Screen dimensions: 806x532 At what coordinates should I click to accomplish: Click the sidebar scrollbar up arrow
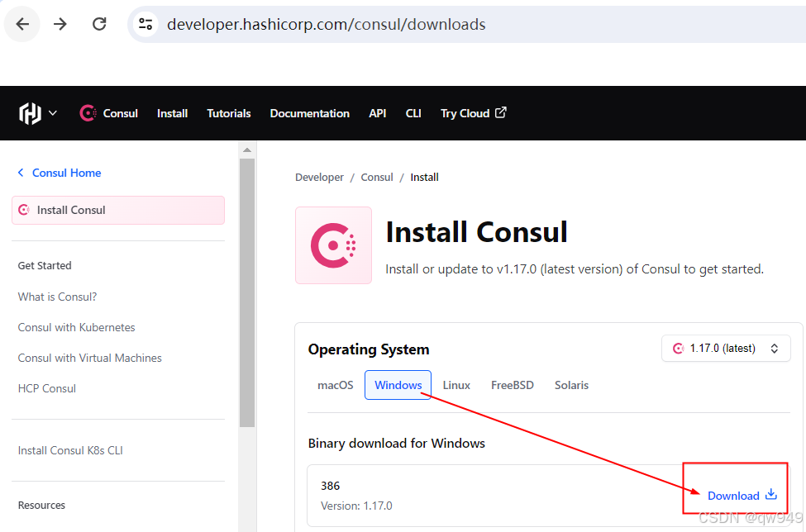tap(247, 150)
